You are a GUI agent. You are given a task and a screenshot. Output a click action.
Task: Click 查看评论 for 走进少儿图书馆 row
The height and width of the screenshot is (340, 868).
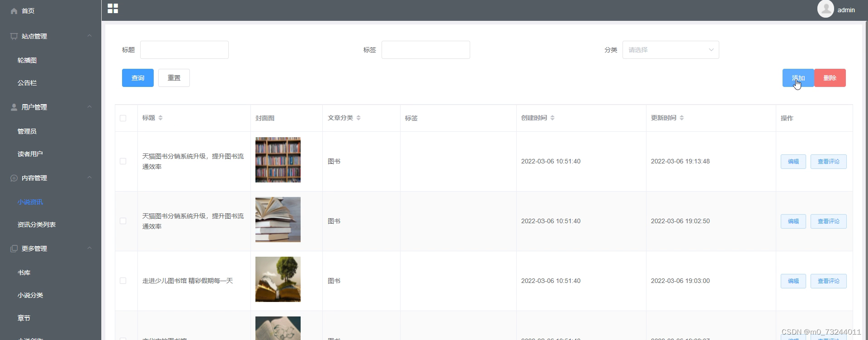(829, 281)
